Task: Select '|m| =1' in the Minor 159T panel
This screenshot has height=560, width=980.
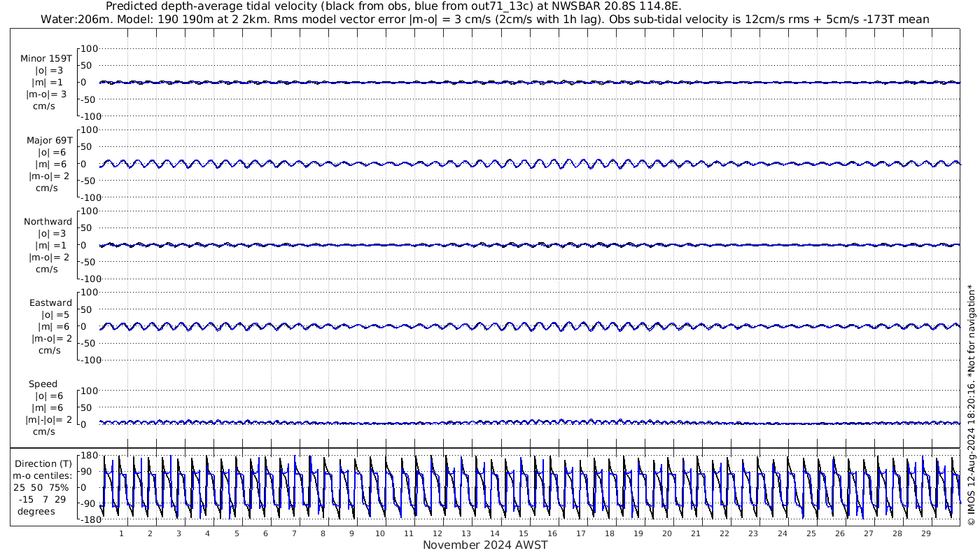Action: 49,83
